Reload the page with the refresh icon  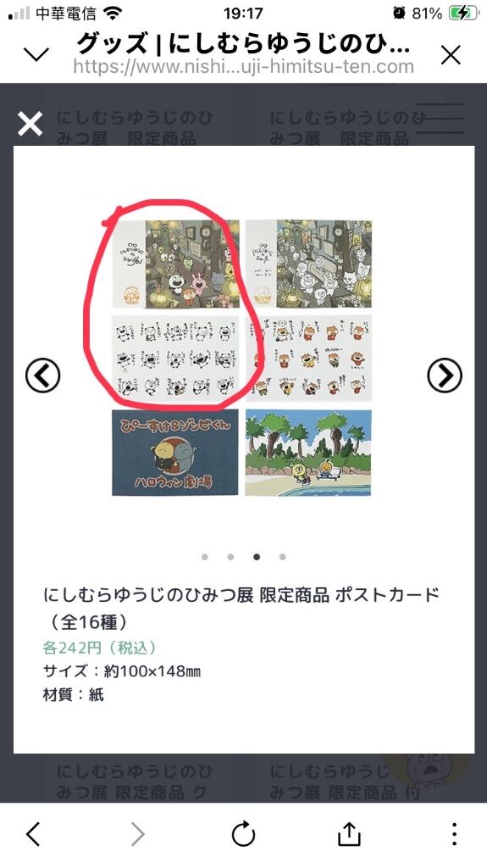[x=243, y=834]
